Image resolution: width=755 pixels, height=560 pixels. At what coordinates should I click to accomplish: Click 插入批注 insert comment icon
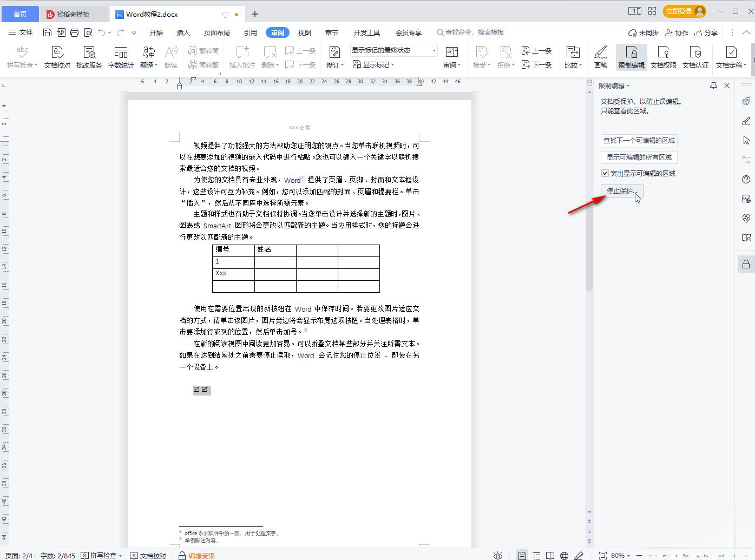point(242,57)
